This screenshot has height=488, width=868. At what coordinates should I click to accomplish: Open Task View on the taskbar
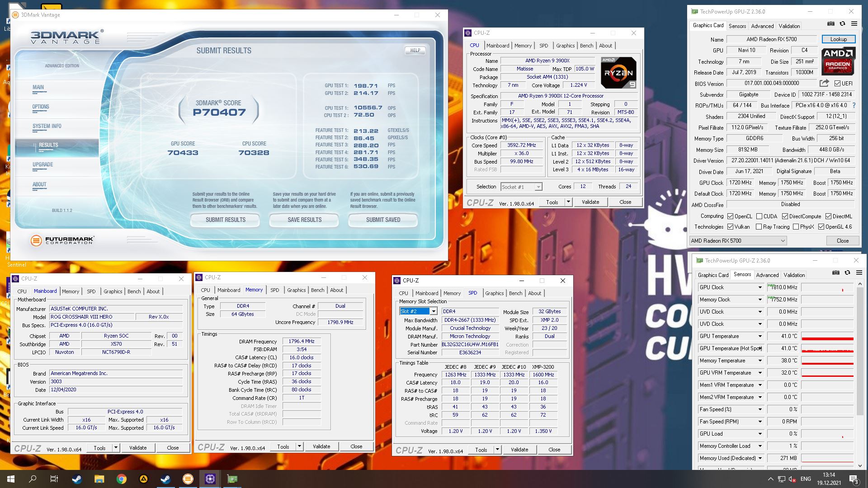(x=54, y=479)
